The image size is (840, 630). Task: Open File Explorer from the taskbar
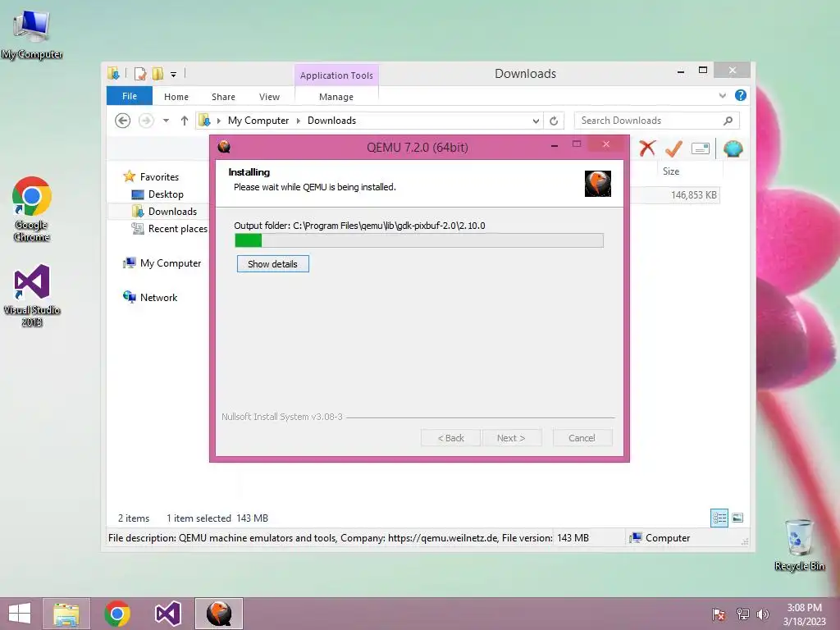click(x=66, y=614)
